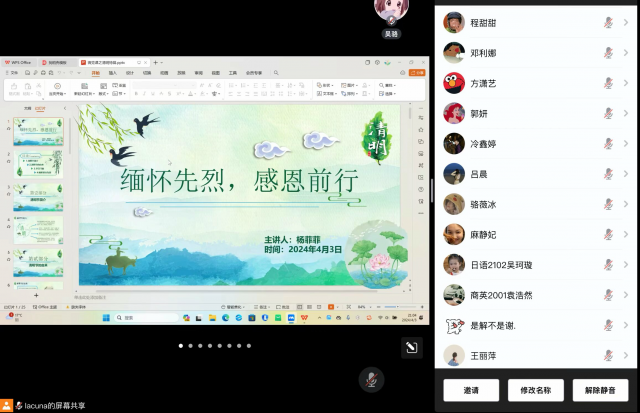Viewport: 640px width, 413px height.
Task: Select the first page indicator dot
Action: point(181,345)
